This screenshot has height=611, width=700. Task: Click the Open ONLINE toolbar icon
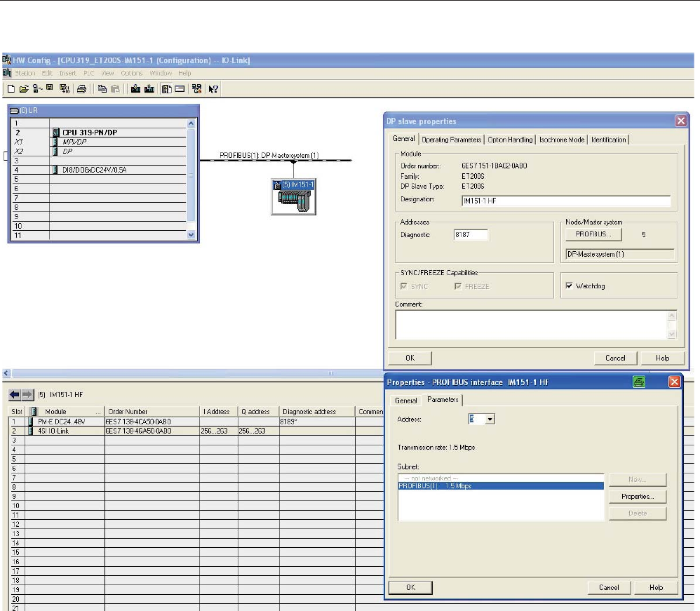pyautogui.click(x=37, y=89)
